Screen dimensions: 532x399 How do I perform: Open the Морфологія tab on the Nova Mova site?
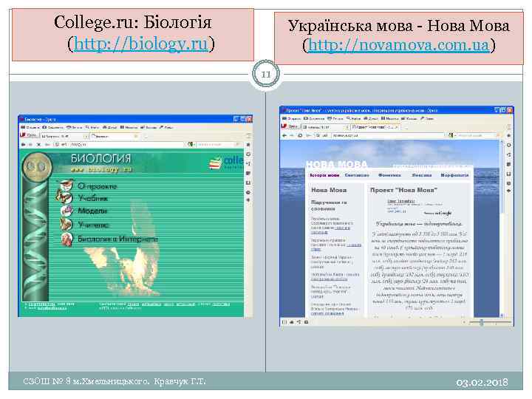point(454,175)
